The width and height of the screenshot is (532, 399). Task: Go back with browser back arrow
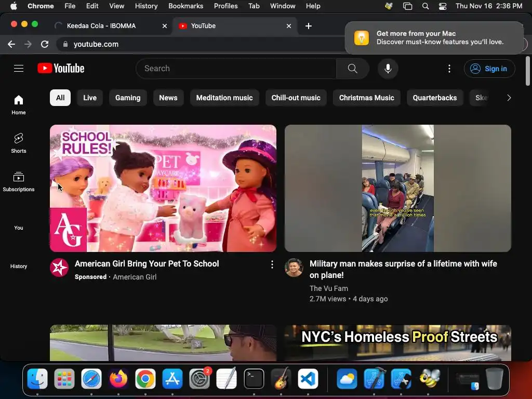pos(11,44)
